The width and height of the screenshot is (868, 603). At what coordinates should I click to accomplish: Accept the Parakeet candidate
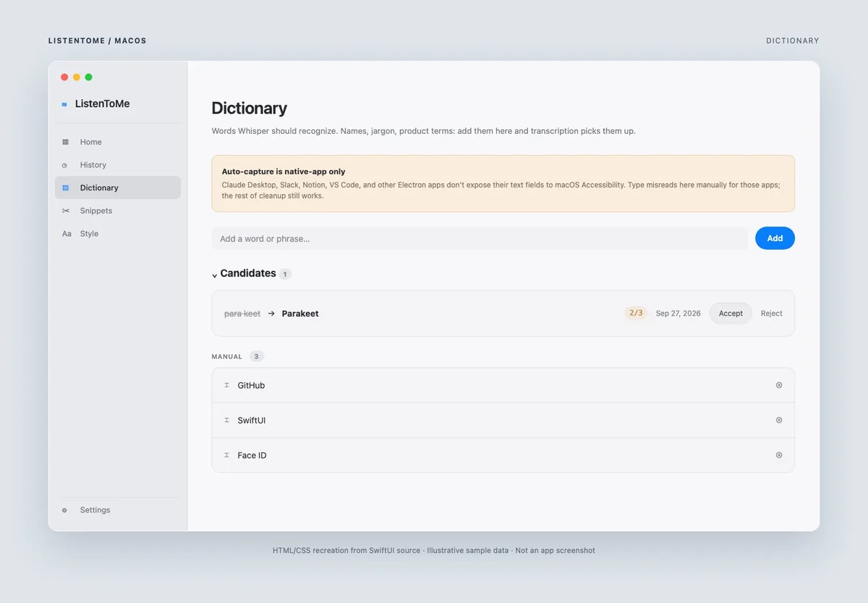point(731,313)
